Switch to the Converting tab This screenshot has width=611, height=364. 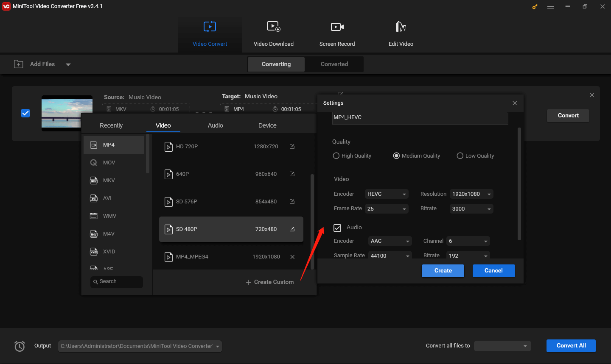coord(276,64)
